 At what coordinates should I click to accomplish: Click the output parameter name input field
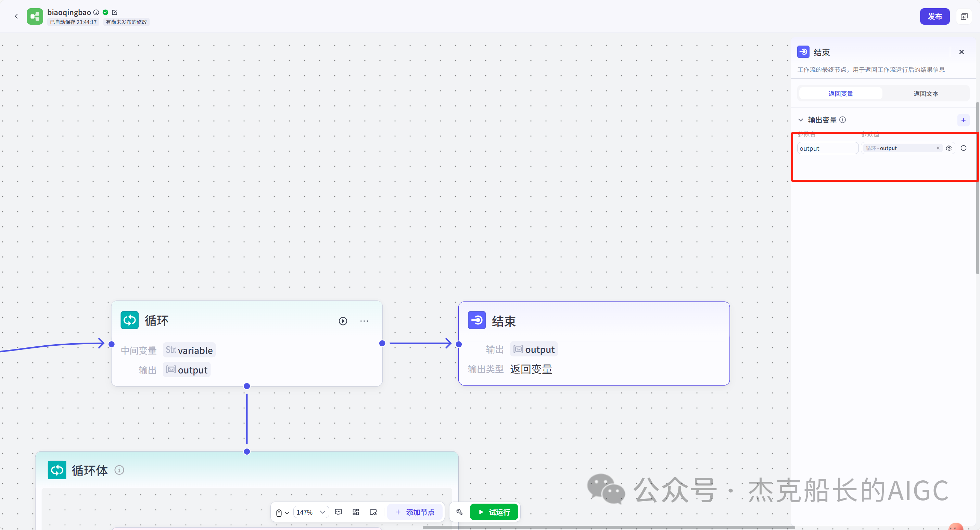click(827, 148)
